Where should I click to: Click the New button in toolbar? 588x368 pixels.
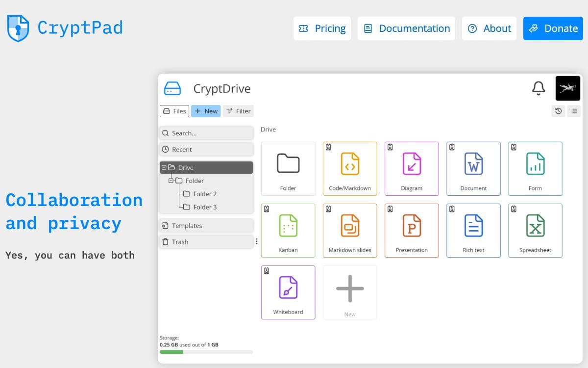206,111
